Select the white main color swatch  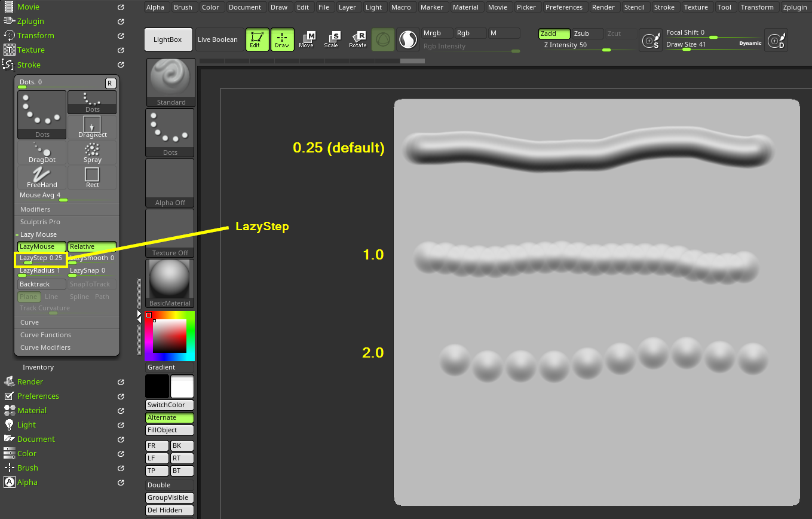click(x=182, y=387)
